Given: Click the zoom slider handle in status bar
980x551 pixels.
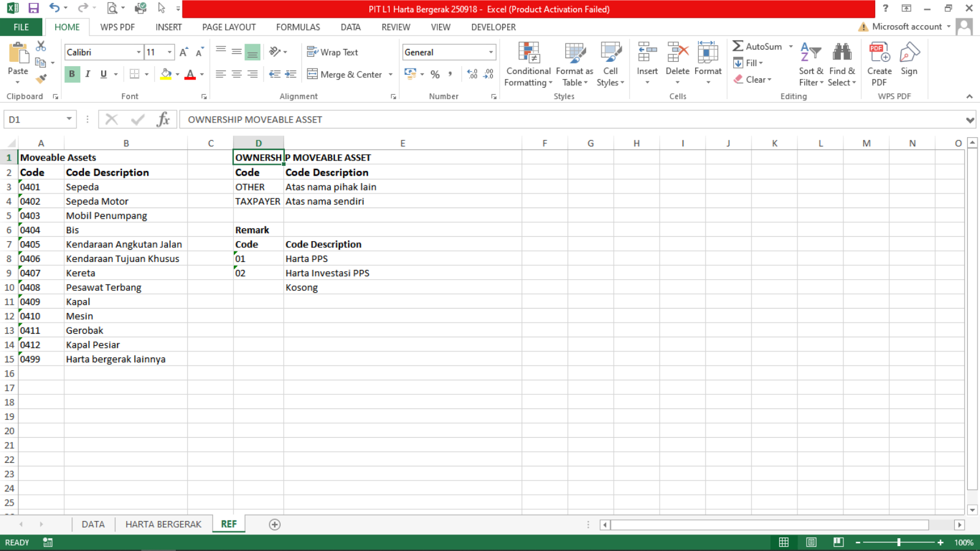Looking at the screenshot, I should pos(899,542).
